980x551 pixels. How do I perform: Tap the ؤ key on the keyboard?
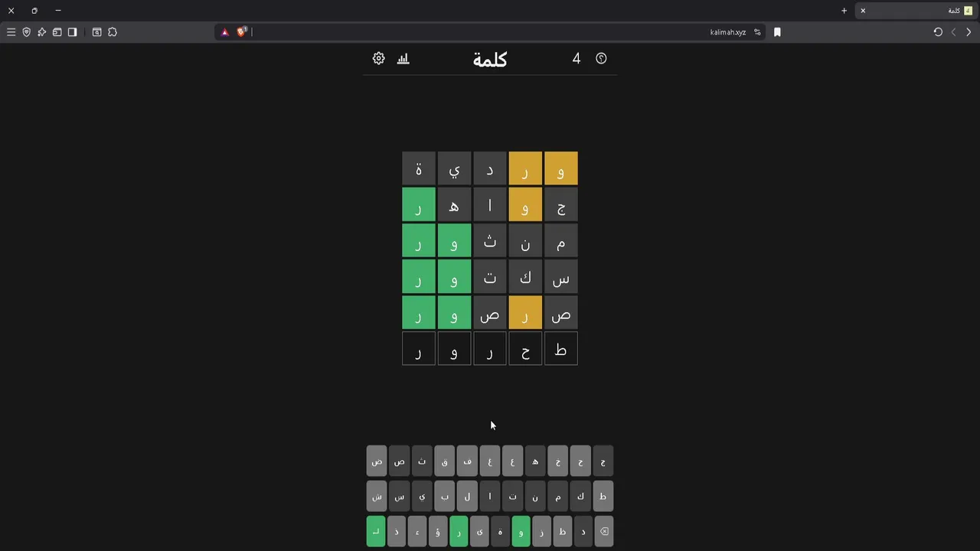(438, 531)
